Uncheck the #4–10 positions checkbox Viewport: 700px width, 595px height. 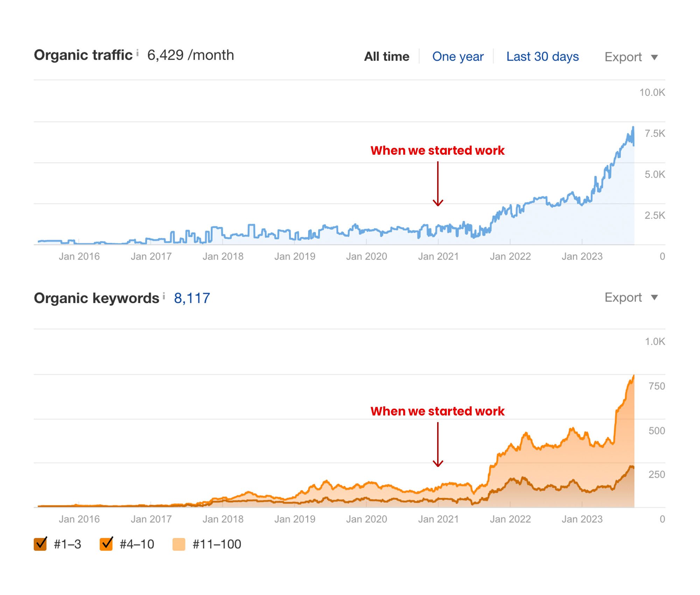tap(106, 544)
